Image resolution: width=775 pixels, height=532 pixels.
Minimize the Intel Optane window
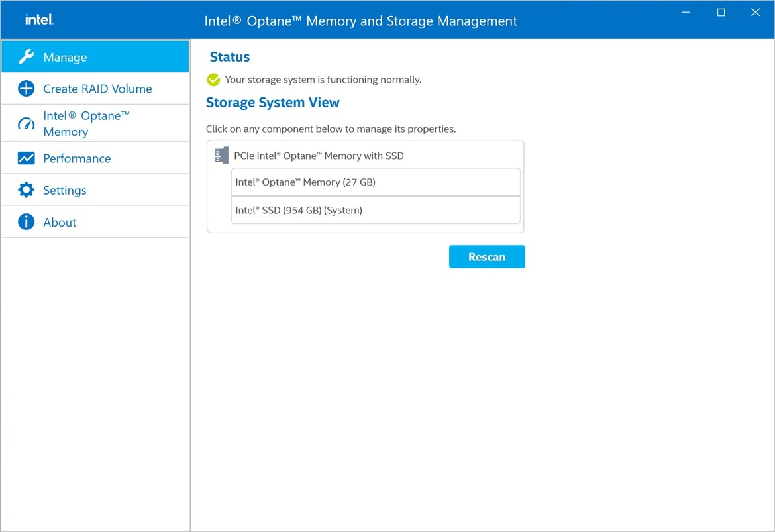tap(686, 13)
